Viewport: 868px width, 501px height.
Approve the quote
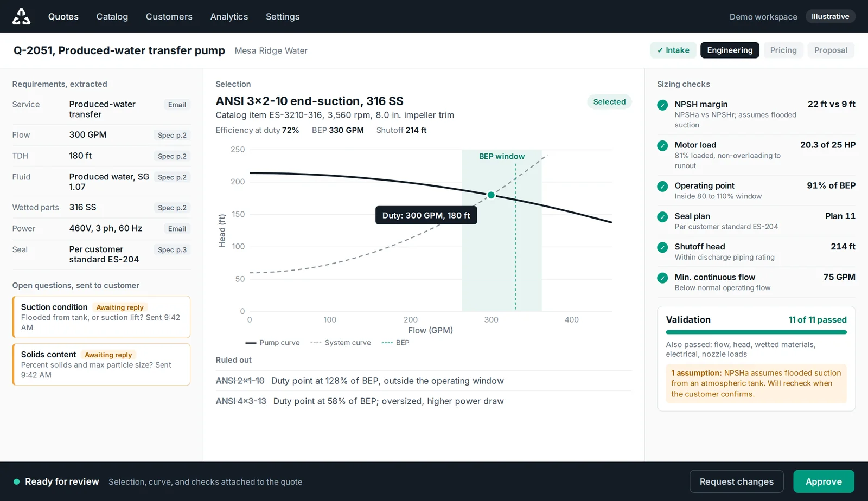point(824,481)
